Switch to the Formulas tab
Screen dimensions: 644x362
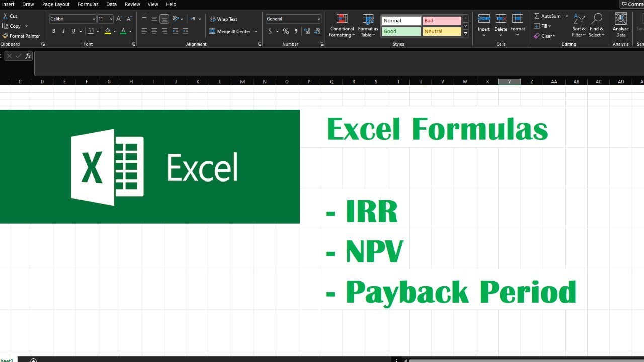point(88,4)
